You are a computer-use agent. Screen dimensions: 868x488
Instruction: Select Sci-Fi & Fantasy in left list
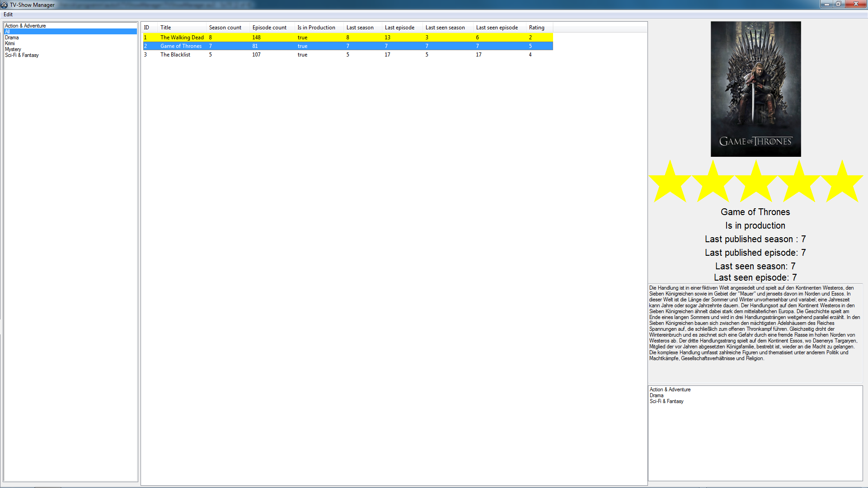(x=22, y=55)
